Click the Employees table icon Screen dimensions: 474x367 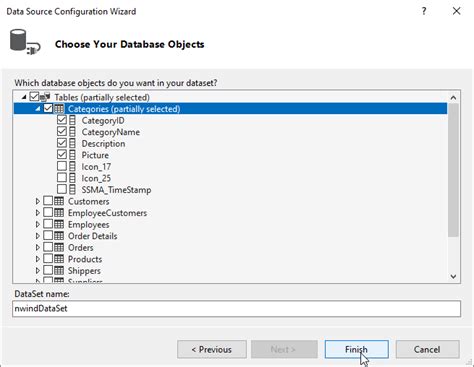click(59, 224)
